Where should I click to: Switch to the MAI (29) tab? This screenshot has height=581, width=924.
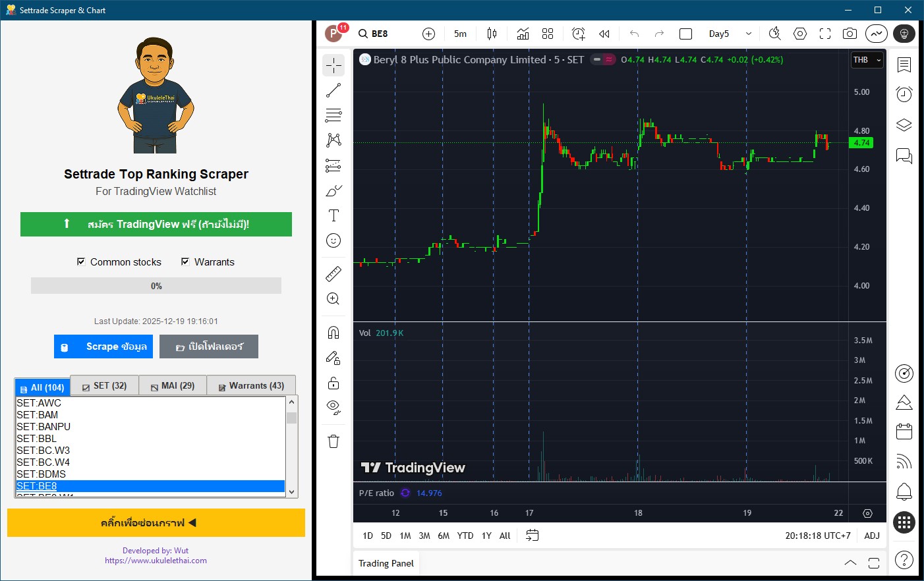tap(173, 385)
